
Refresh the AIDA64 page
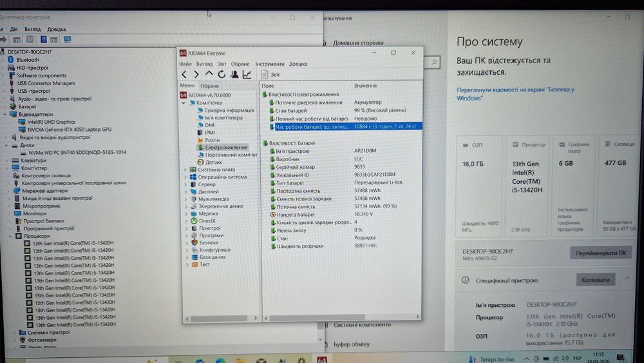(222, 74)
